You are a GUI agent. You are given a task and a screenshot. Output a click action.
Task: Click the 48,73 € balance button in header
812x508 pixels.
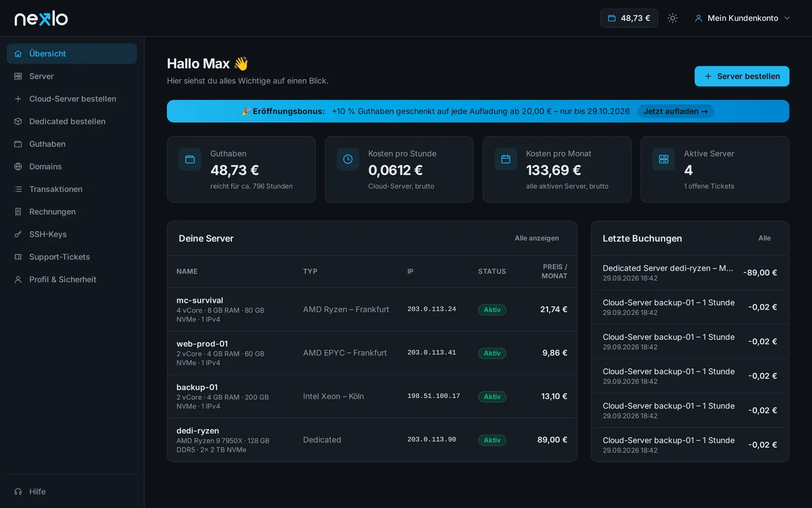[x=629, y=18]
